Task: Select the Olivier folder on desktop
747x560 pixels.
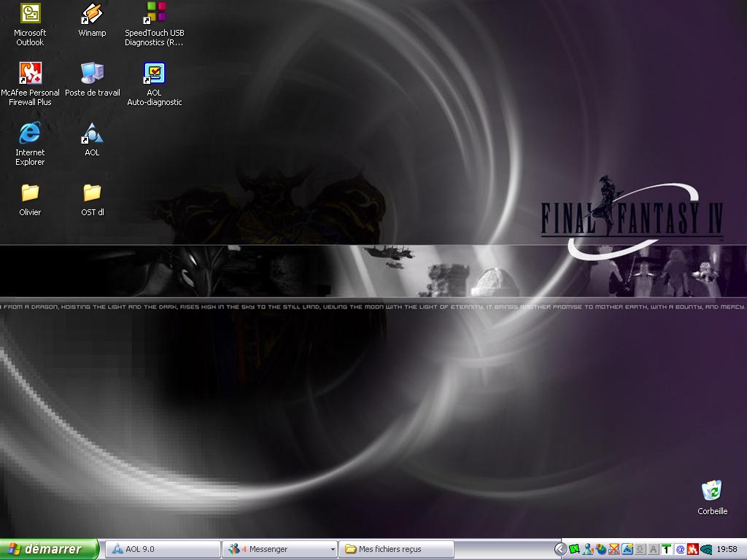Action: pyautogui.click(x=30, y=200)
